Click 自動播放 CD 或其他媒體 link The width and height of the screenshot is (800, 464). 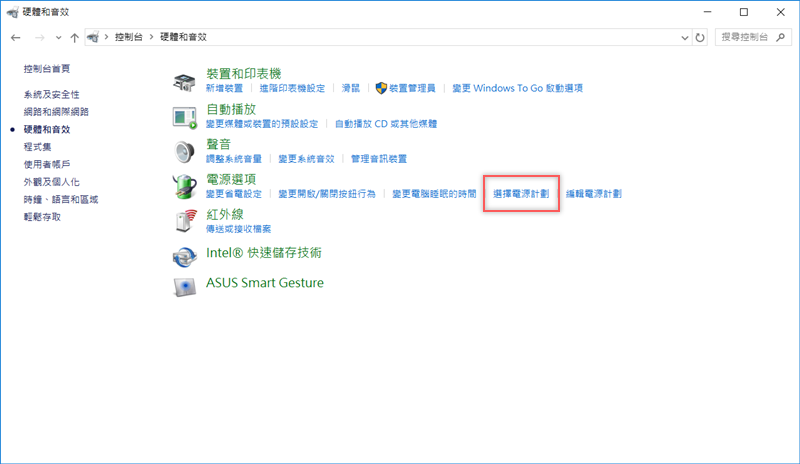tap(386, 124)
